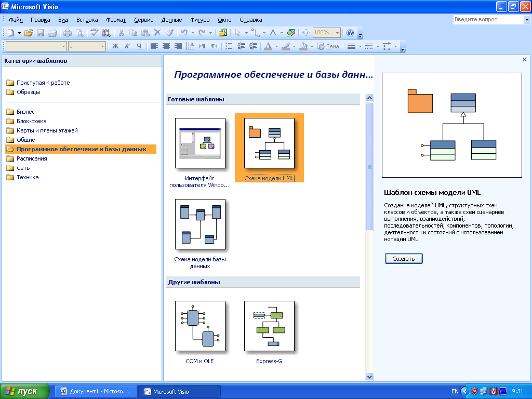Click the decrease indent icon
This screenshot has width=532, height=399.
241,46
